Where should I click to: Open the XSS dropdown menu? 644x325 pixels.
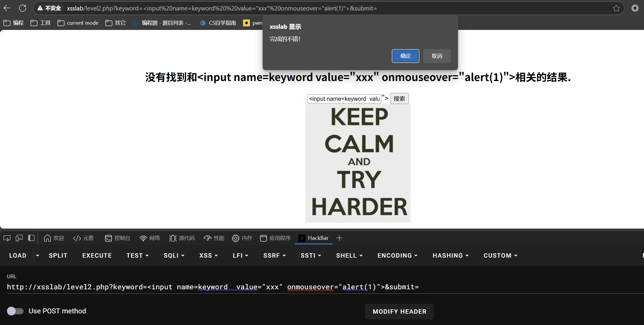208,256
